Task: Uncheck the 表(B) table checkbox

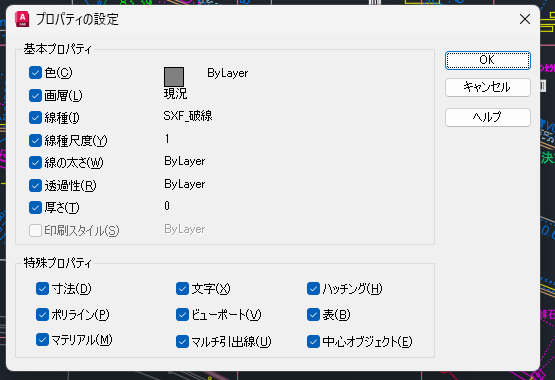Action: point(313,314)
